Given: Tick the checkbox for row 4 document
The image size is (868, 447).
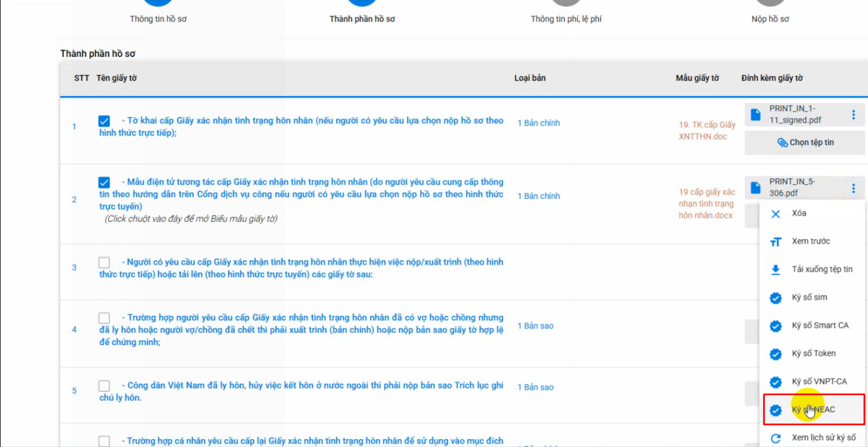Looking at the screenshot, I should (x=104, y=318).
